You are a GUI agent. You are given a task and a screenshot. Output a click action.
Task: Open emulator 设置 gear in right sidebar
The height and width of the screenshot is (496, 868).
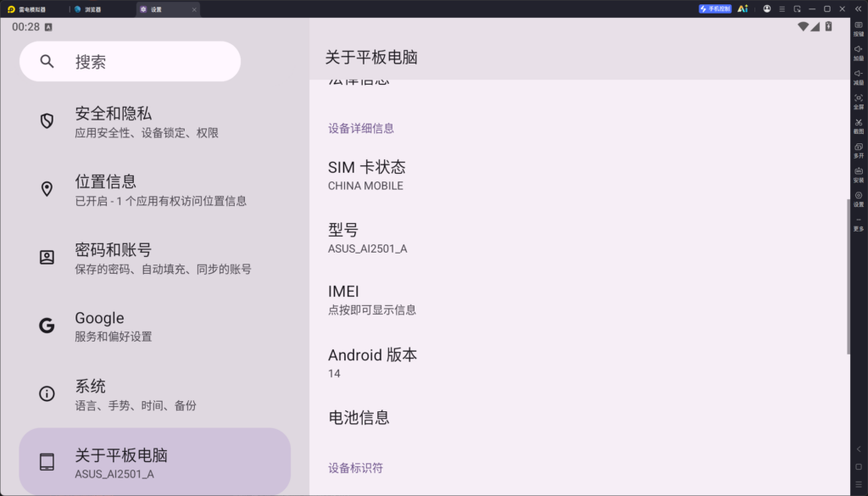point(859,199)
